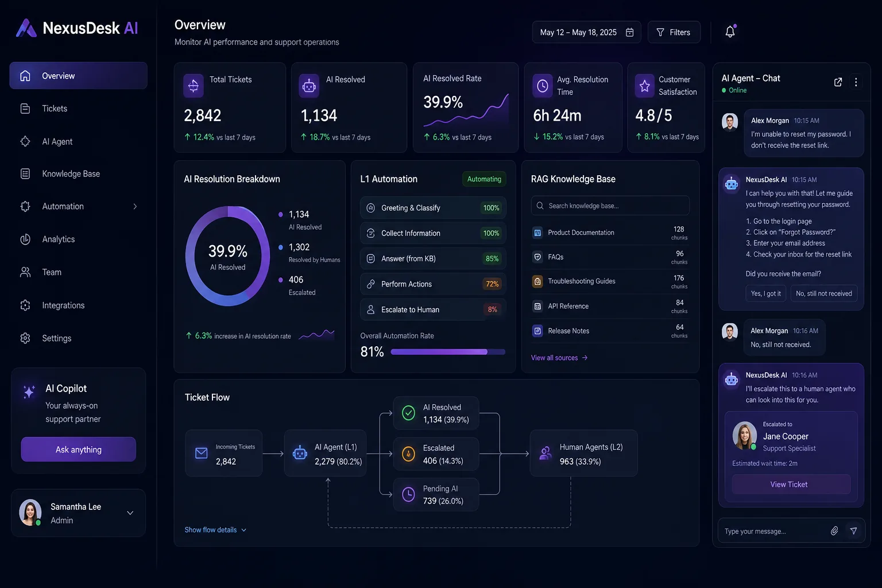Click the '963 (33.9%)' Human Agents value

(580, 461)
